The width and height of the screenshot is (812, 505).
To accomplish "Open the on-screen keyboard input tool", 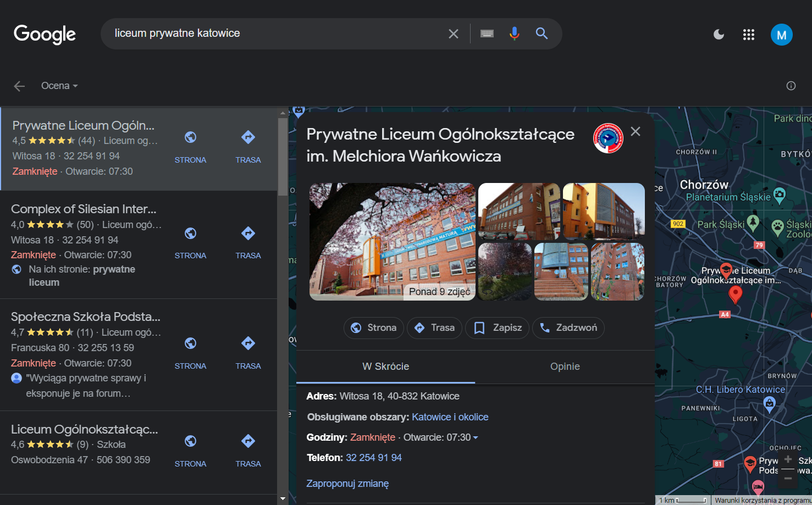I will (487, 34).
